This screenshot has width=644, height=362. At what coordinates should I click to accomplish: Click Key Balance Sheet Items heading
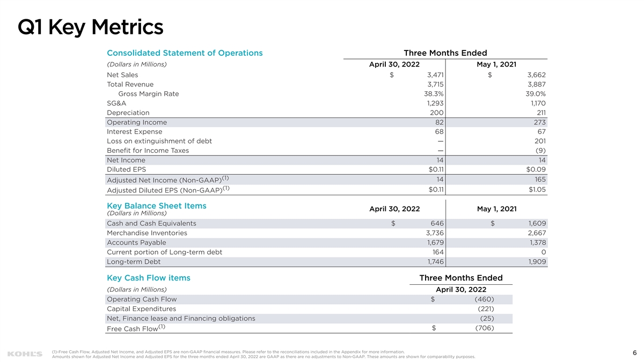[157, 205]
